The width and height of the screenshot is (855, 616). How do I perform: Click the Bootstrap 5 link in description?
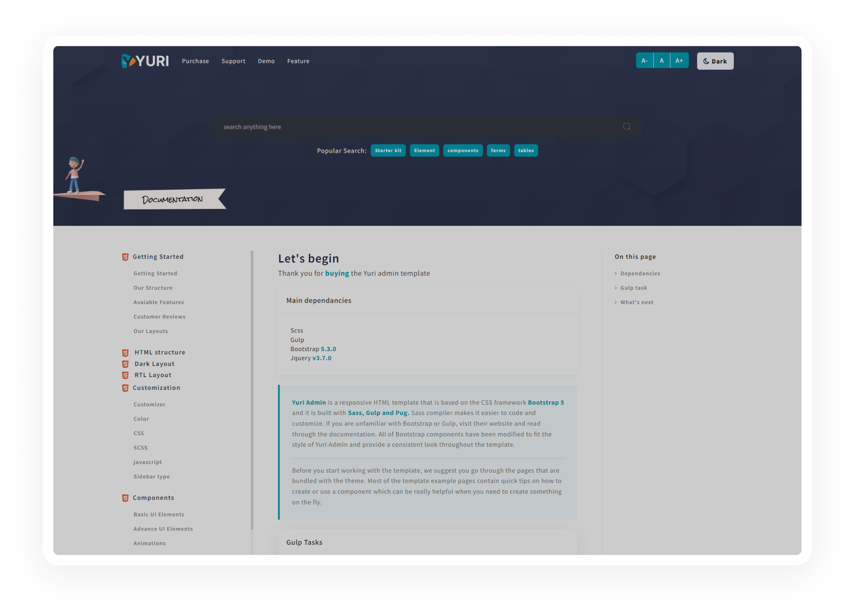[546, 403]
